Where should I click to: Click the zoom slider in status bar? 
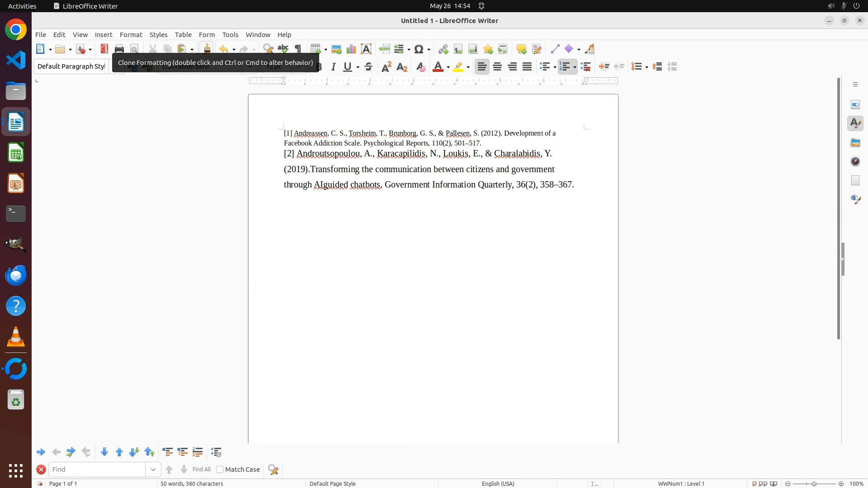(814, 483)
